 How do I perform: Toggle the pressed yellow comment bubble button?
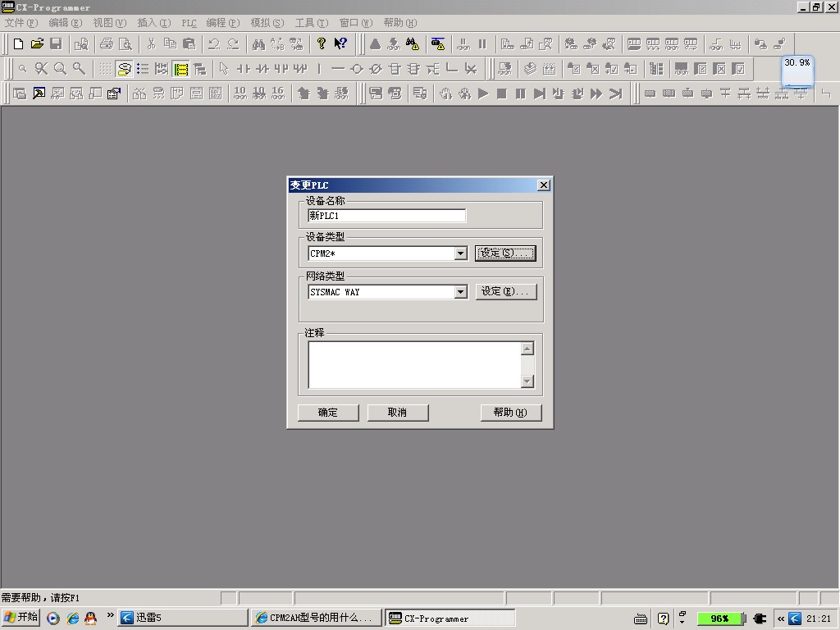tap(125, 69)
